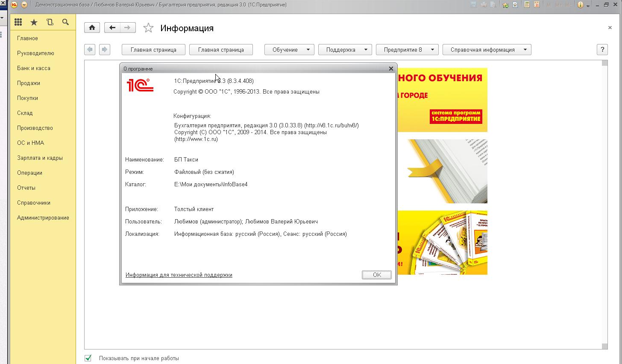Click the blue back arrow in the info browser
This screenshot has width=622, height=364.
90,50
